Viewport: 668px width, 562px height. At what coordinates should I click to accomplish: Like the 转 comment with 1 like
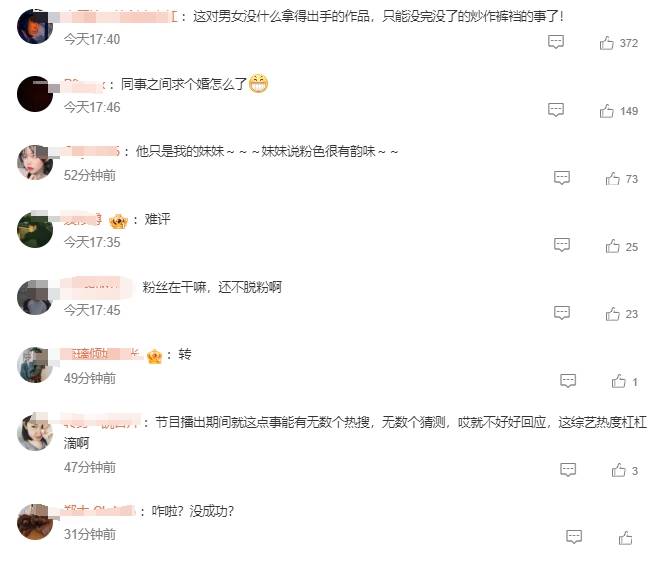(619, 381)
